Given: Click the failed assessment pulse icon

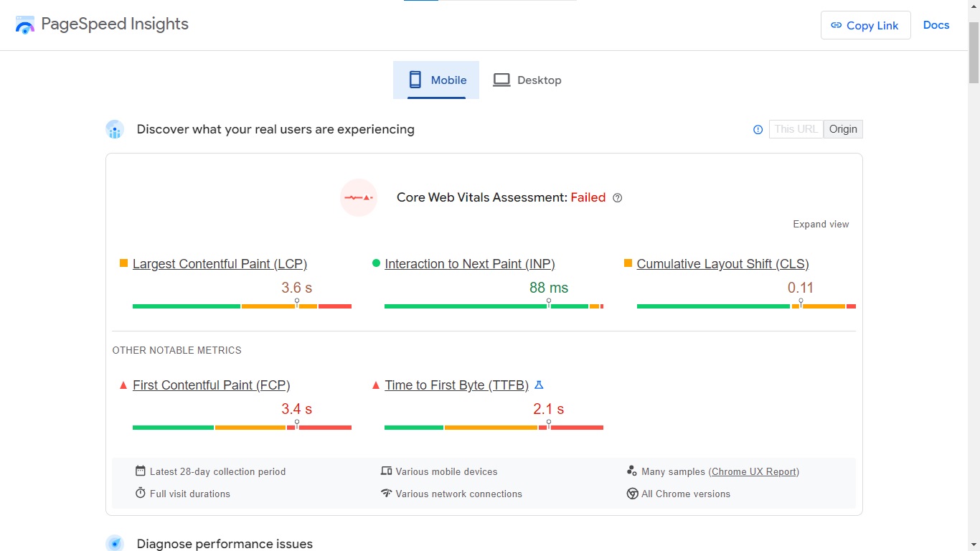Looking at the screenshot, I should 359,197.
